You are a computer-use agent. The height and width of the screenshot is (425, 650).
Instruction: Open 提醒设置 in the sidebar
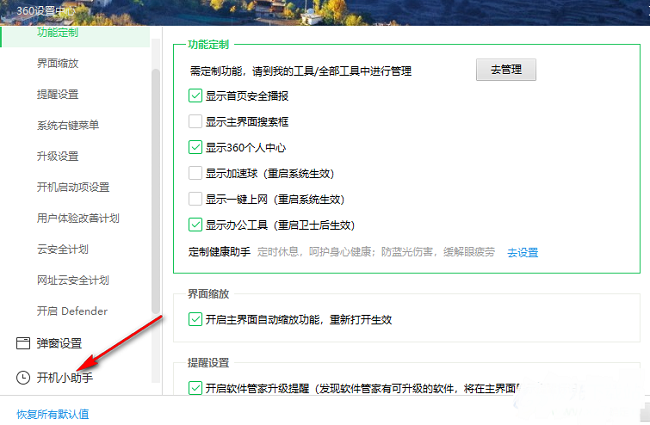[58, 95]
